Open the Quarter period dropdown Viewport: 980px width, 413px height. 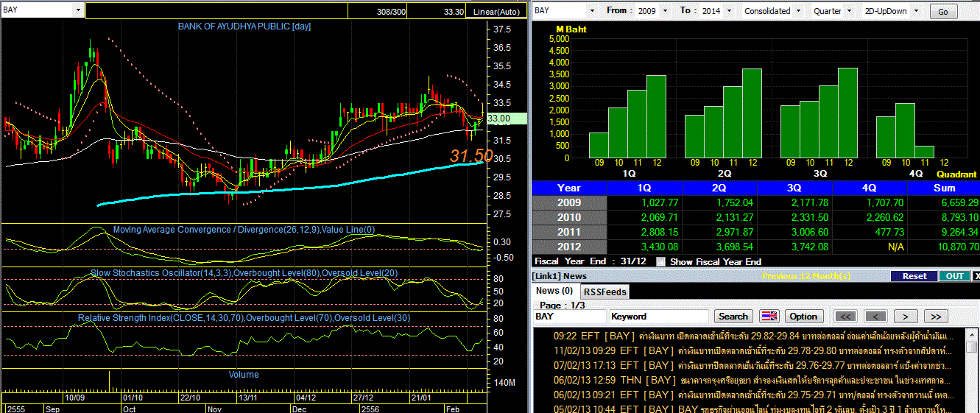(x=849, y=11)
